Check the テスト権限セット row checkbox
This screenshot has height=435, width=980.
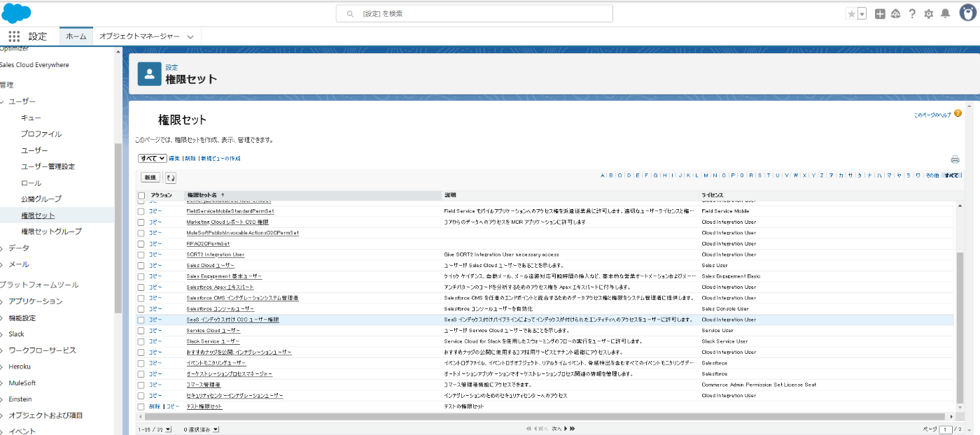(x=141, y=406)
